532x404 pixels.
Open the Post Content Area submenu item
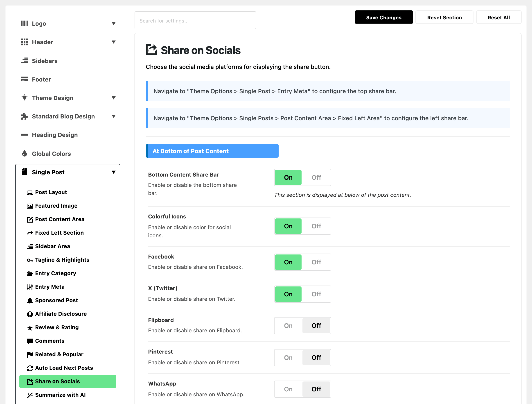pyautogui.click(x=68, y=219)
